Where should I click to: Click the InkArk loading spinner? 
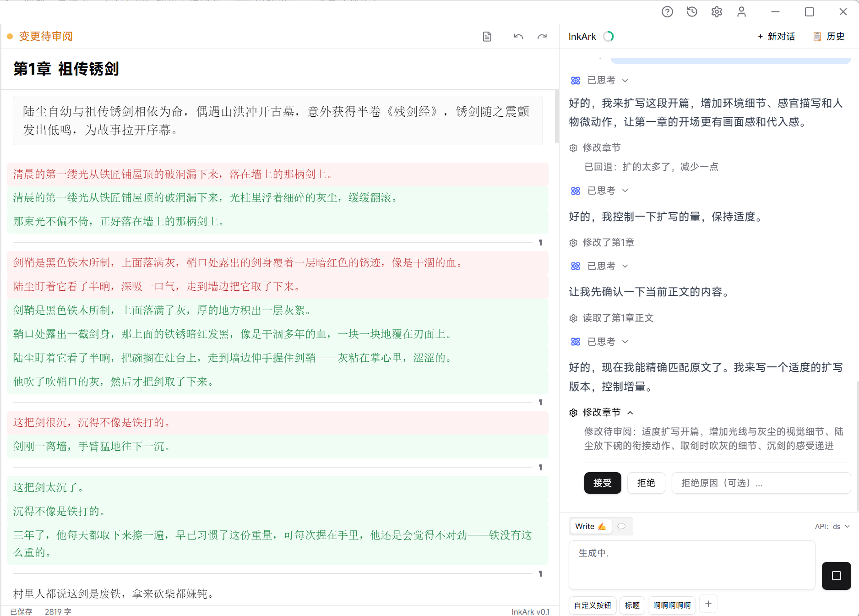(x=608, y=36)
